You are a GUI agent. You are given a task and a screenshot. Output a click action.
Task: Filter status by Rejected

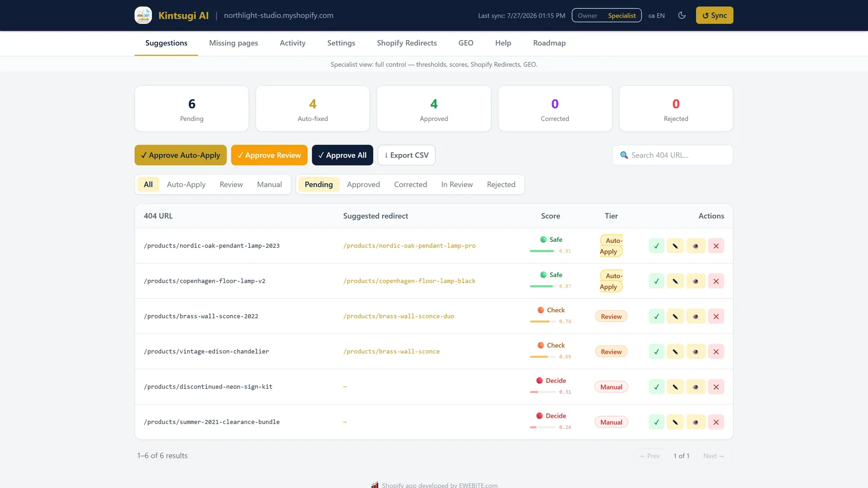(x=501, y=184)
